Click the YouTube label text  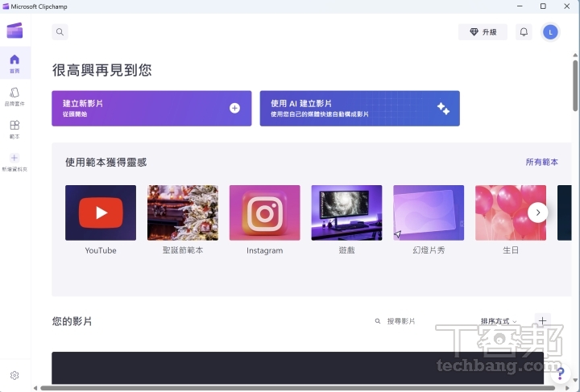(101, 250)
